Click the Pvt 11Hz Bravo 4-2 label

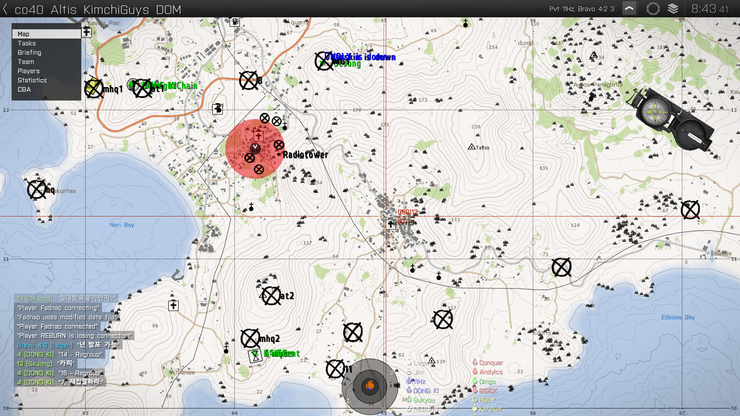pos(582,9)
